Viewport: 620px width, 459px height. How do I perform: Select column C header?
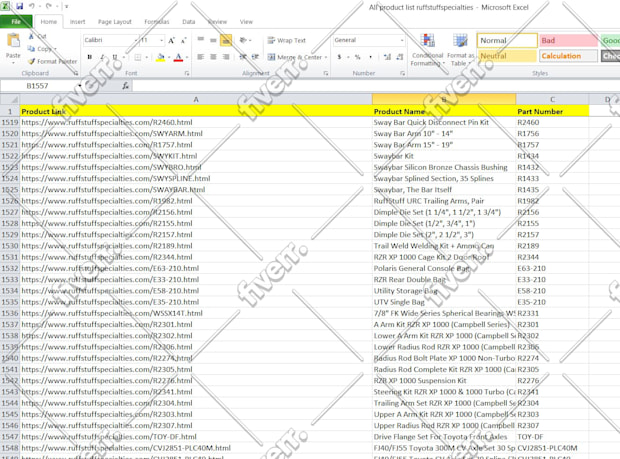(x=552, y=100)
